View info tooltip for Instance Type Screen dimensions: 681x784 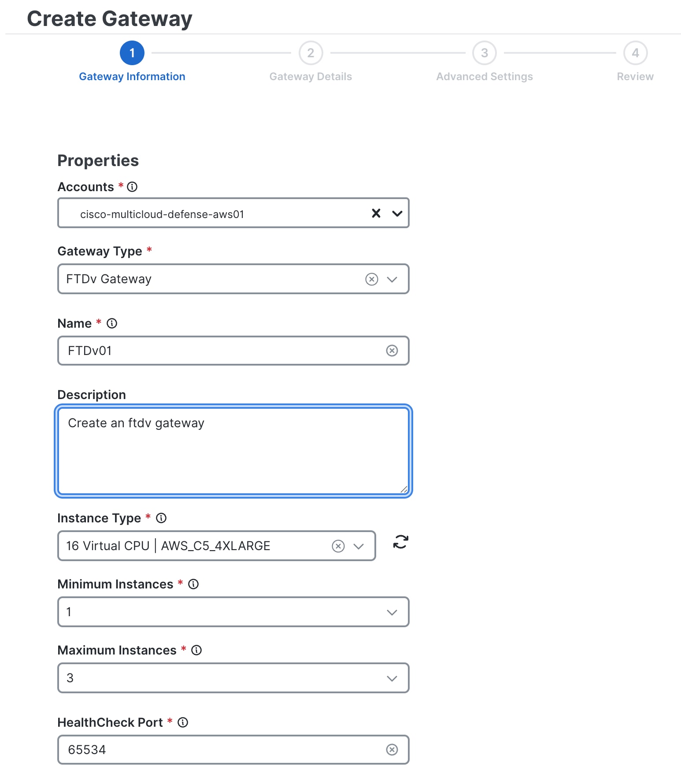click(x=161, y=518)
